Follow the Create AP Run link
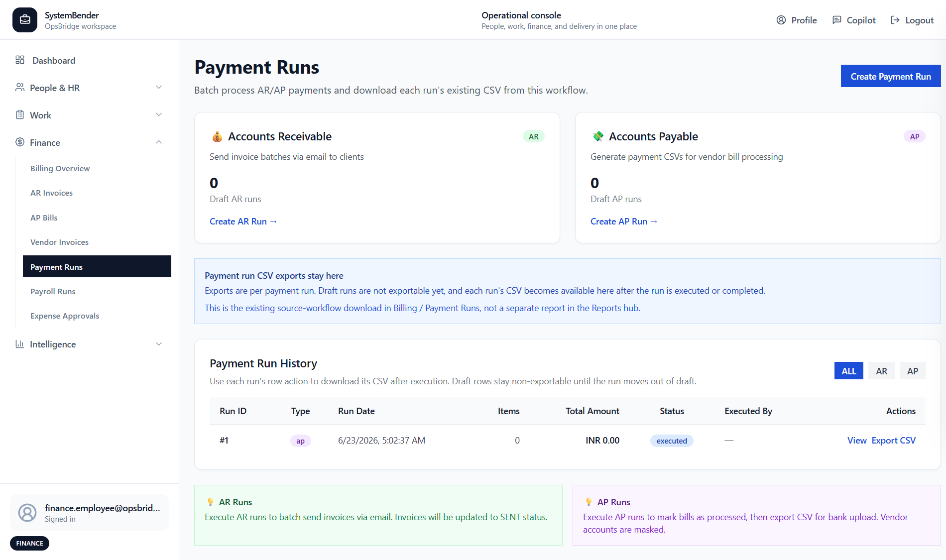 pyautogui.click(x=624, y=221)
